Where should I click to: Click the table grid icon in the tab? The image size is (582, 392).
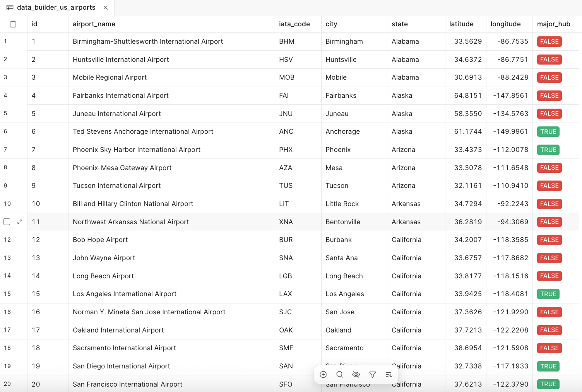(10, 7)
